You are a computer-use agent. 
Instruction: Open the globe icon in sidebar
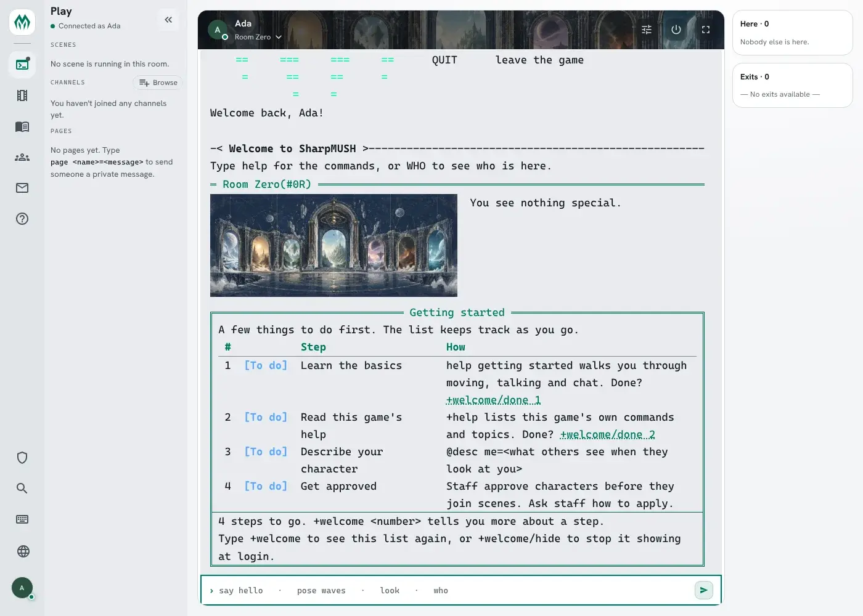coord(23,551)
